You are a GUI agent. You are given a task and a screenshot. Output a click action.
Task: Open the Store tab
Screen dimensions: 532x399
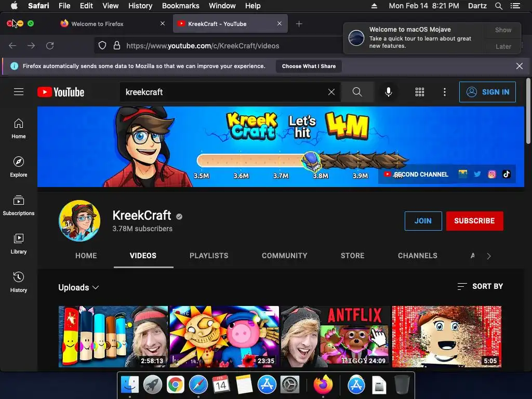[x=353, y=256]
